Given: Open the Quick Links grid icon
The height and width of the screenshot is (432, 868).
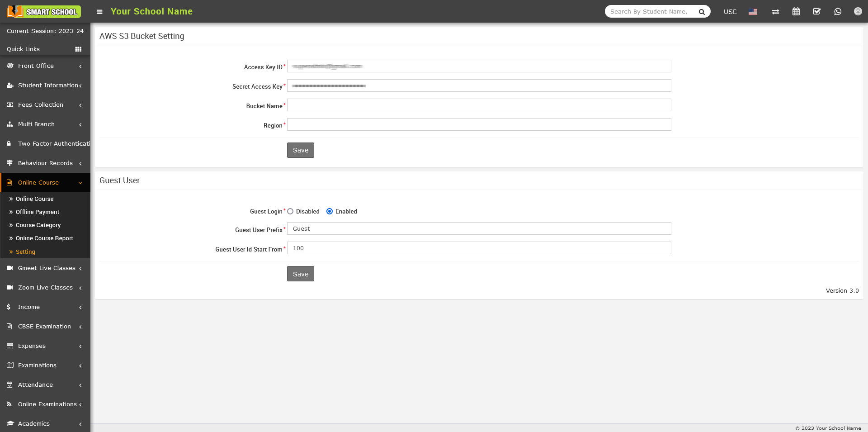Looking at the screenshot, I should click(78, 49).
